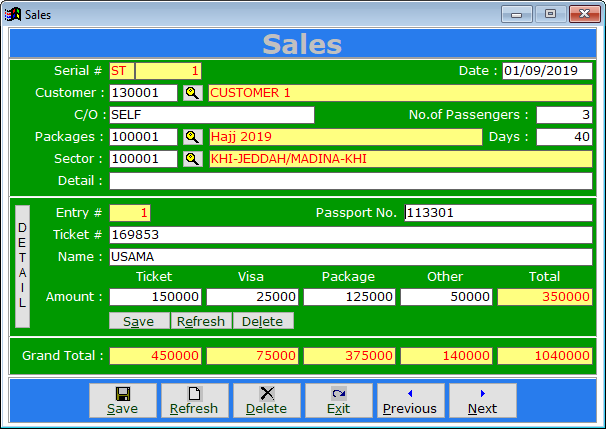Viewport: 606px width, 429px height.
Task: Click the Days field showing 40
Action: (x=564, y=137)
